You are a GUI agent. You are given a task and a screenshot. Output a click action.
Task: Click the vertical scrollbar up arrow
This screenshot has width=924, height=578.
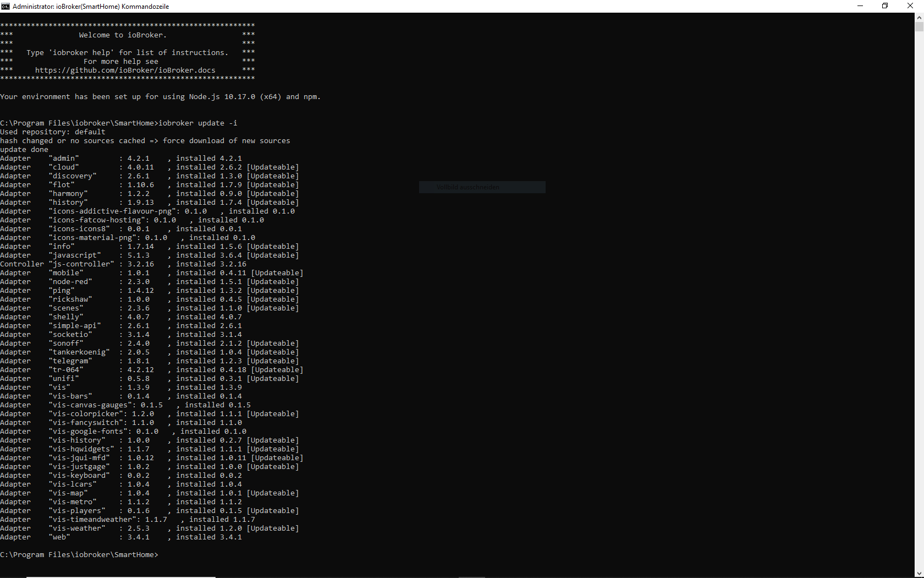click(919, 17)
